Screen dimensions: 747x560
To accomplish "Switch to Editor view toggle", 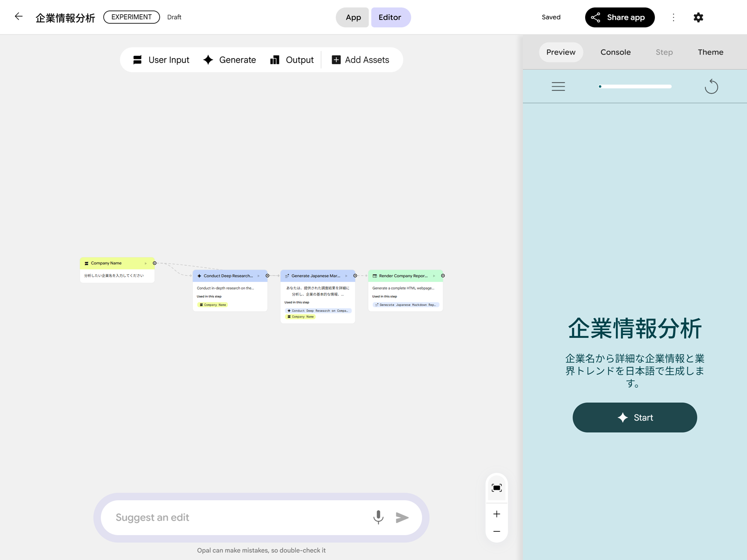I will click(x=390, y=17).
